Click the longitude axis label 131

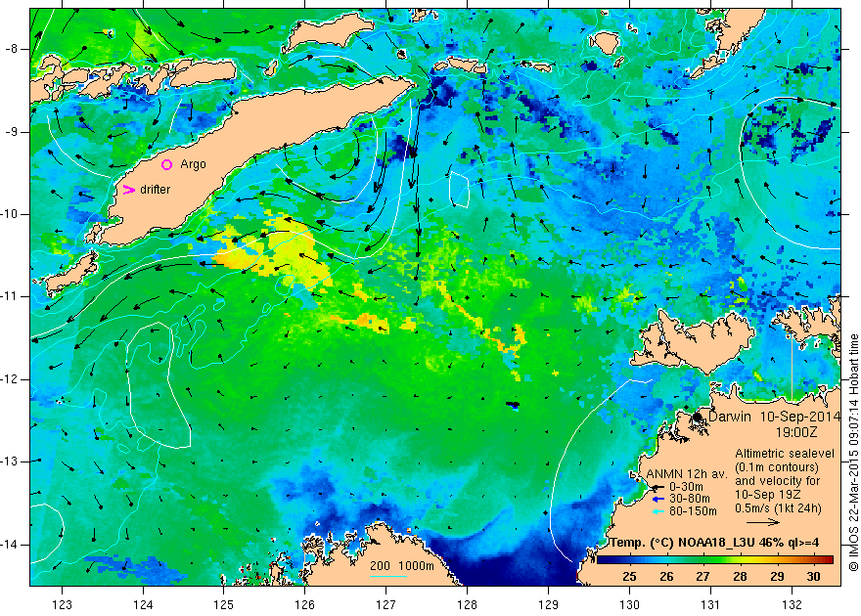point(710,604)
